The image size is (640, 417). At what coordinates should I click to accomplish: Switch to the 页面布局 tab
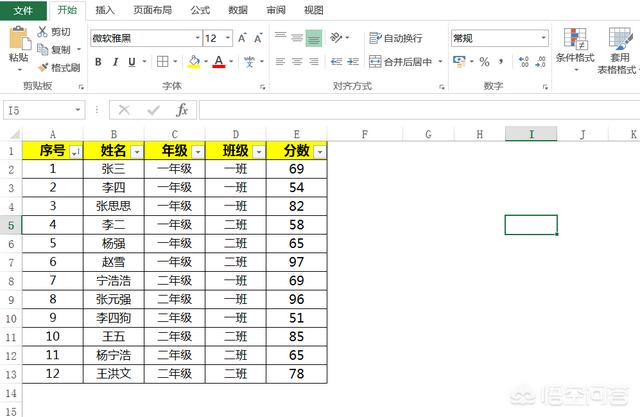pyautogui.click(x=153, y=10)
